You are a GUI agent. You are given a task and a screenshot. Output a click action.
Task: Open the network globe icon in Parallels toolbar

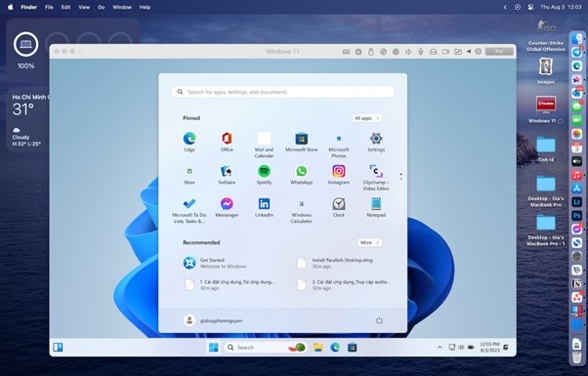[x=396, y=52]
